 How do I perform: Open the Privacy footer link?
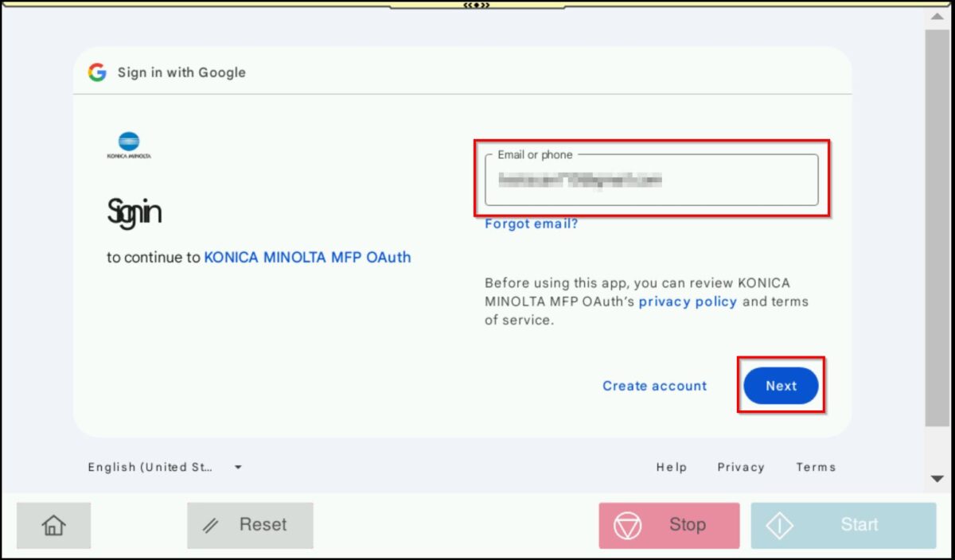740,468
